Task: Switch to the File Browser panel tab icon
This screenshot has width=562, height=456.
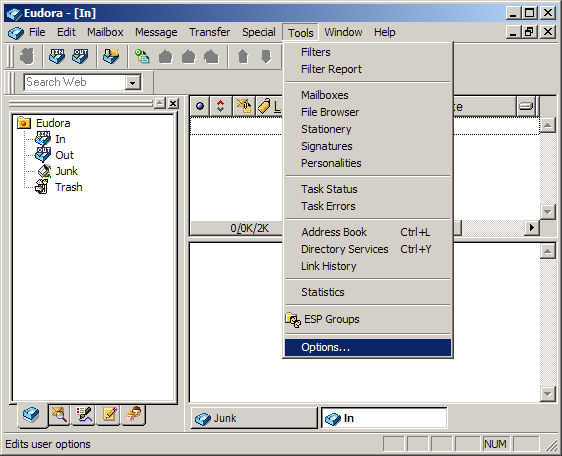Action: (x=59, y=415)
